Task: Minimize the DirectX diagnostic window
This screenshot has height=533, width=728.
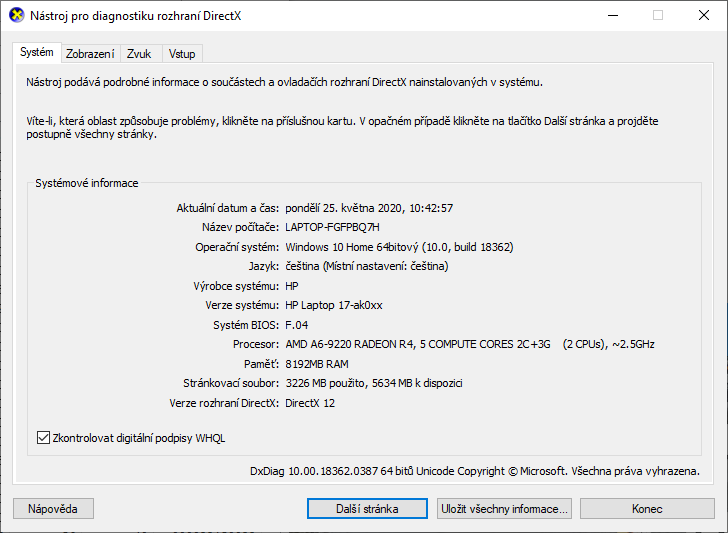Action: click(611, 15)
